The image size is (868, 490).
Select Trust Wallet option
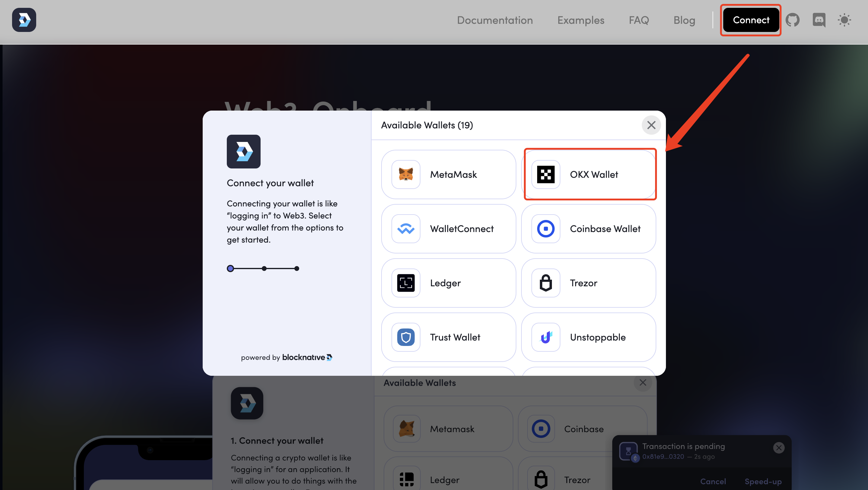(x=448, y=337)
